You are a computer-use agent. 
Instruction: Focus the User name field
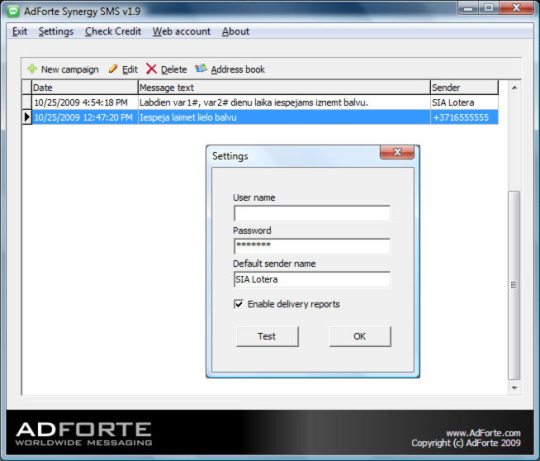click(312, 213)
